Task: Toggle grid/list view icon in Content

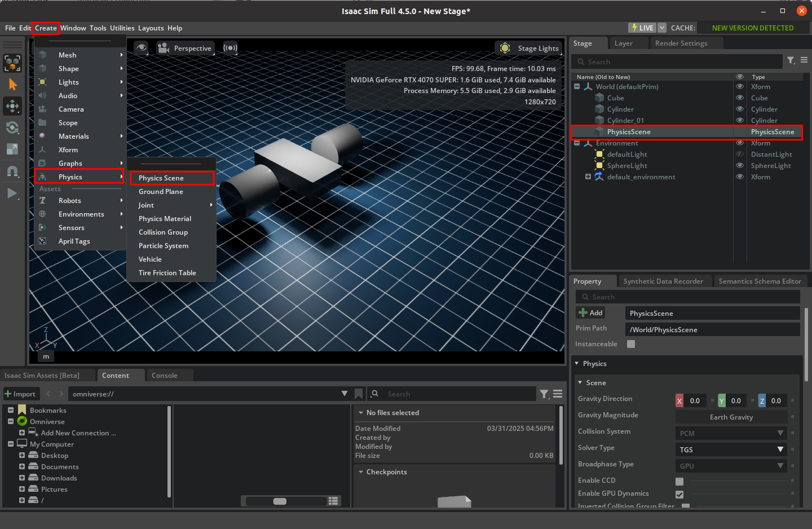Action: coord(333,501)
